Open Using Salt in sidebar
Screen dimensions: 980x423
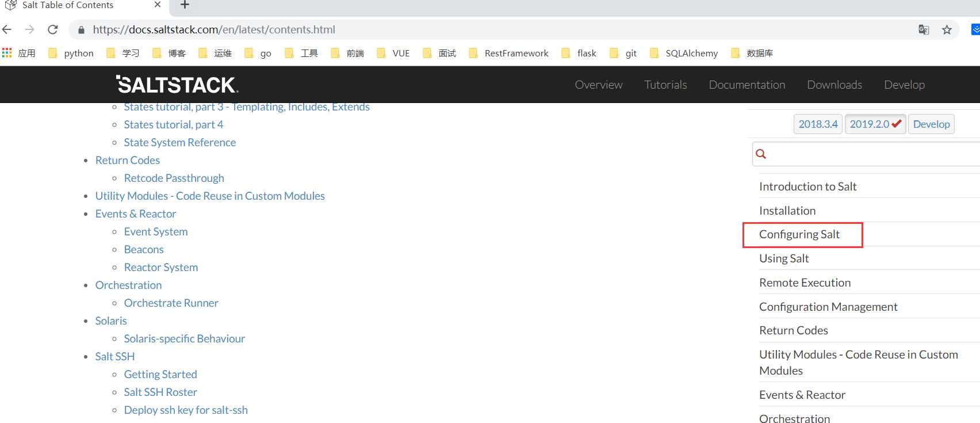point(784,258)
